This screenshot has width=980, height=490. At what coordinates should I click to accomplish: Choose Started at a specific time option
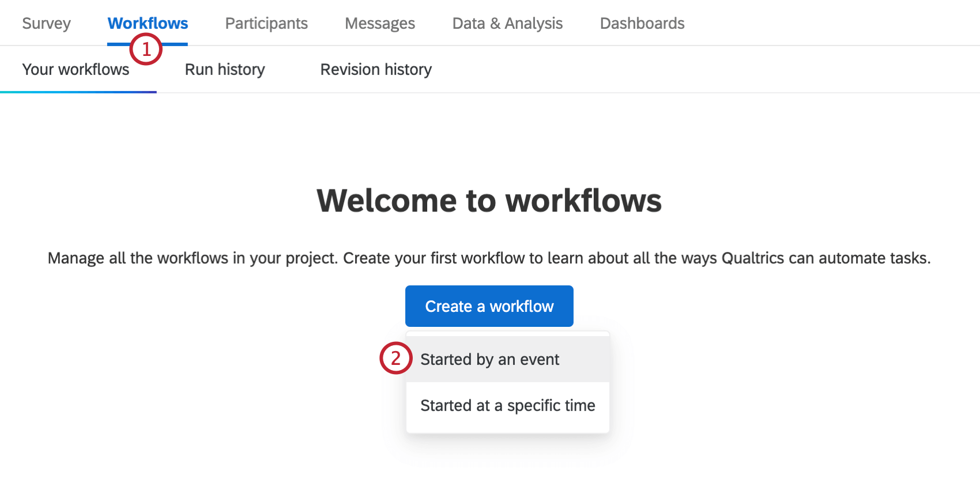508,405
